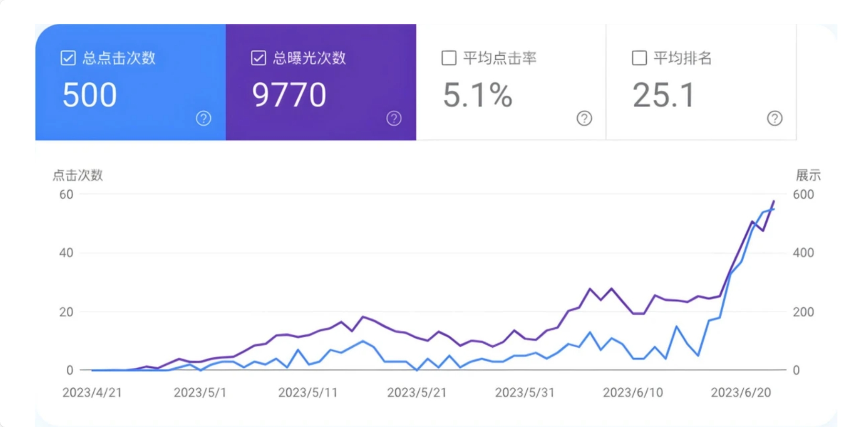
Task: Click the 2023/5/1 date label
Action: click(x=200, y=393)
